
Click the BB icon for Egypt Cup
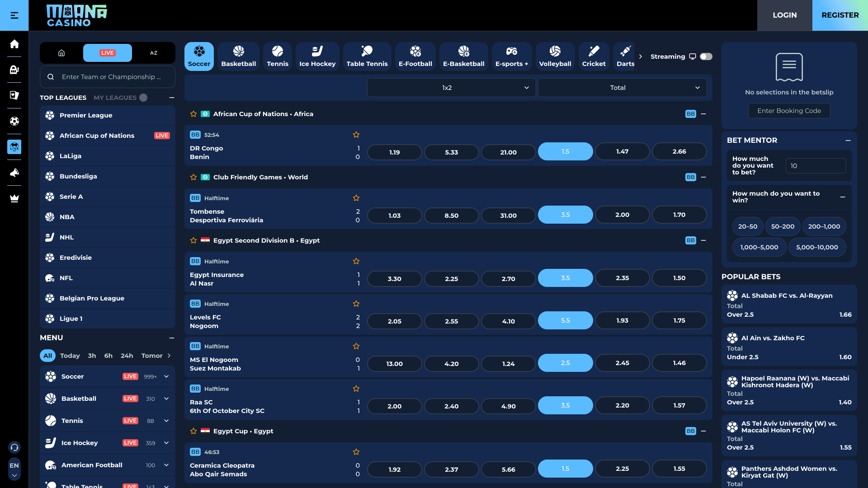[690, 431]
